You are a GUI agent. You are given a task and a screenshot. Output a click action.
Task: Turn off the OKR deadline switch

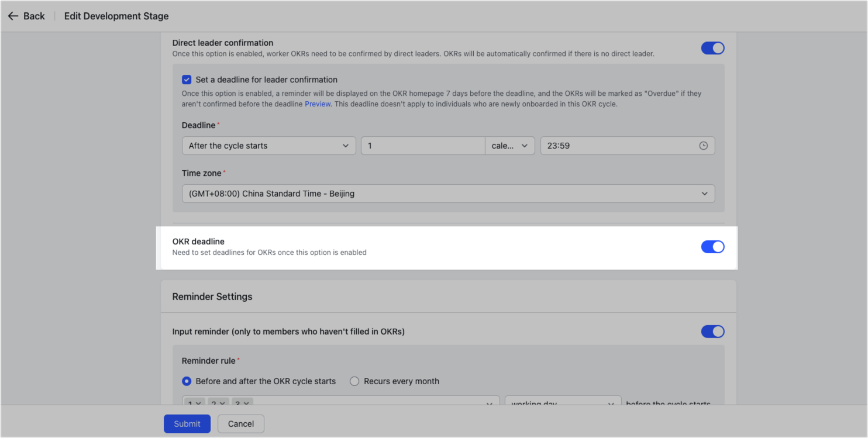(x=712, y=247)
